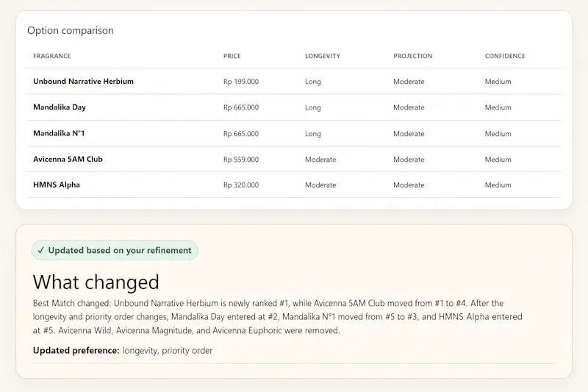Click 'Long' longevity for Unbound Narrative Herbium
588x392 pixels.
click(313, 82)
